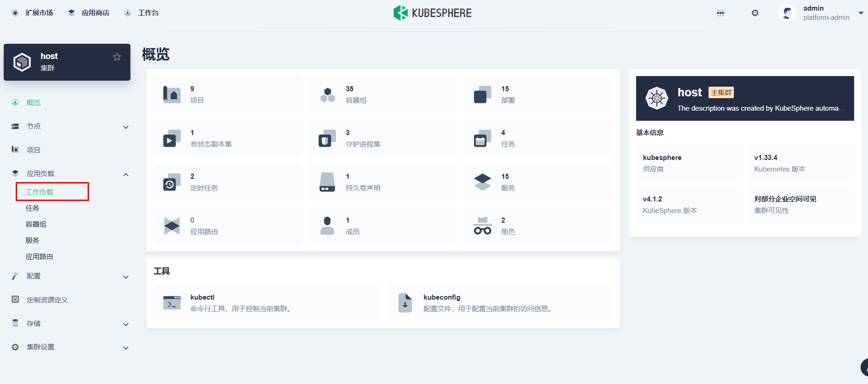Click the 成员 member person icon
868x384 pixels.
[327, 226]
